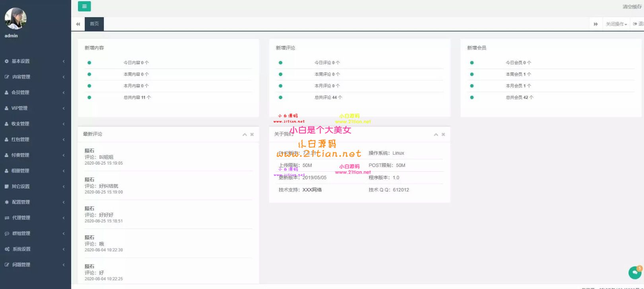The height and width of the screenshot is (289, 644).
Task: Click the comment 评论: 好纠结就
Action: coord(101,186)
